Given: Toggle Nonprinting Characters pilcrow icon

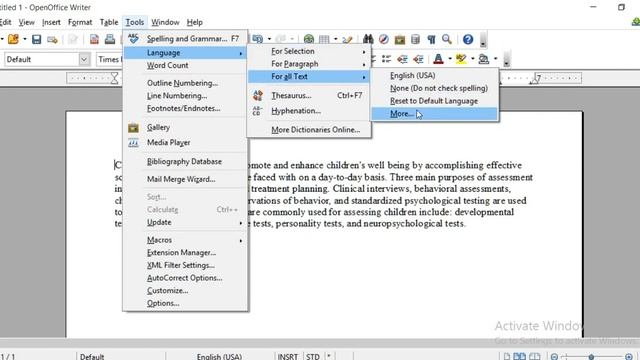Looking at the screenshot, I should click(431, 39).
